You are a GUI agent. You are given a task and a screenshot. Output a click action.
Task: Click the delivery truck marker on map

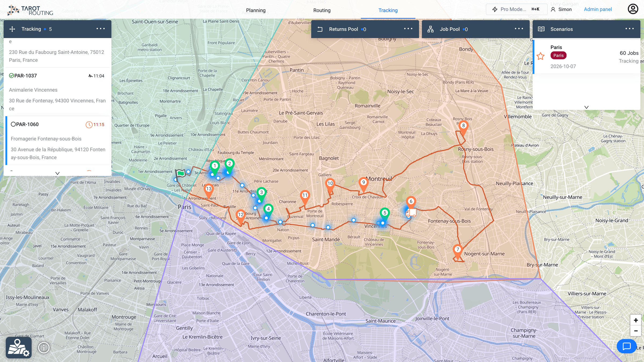coord(411,213)
